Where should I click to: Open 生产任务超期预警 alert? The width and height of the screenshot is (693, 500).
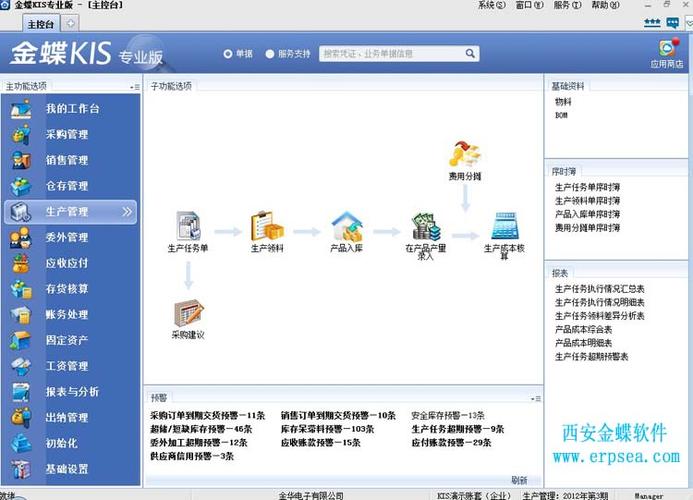[x=457, y=429]
